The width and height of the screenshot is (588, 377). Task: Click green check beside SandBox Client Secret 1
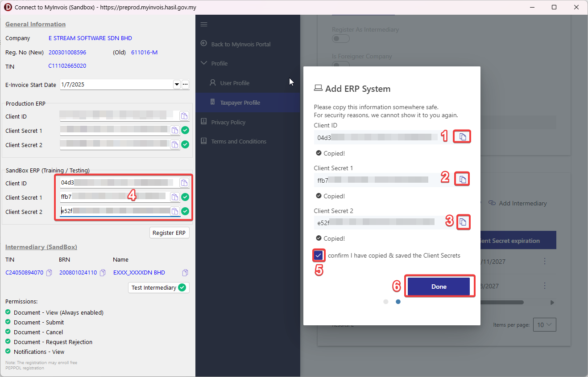(185, 197)
